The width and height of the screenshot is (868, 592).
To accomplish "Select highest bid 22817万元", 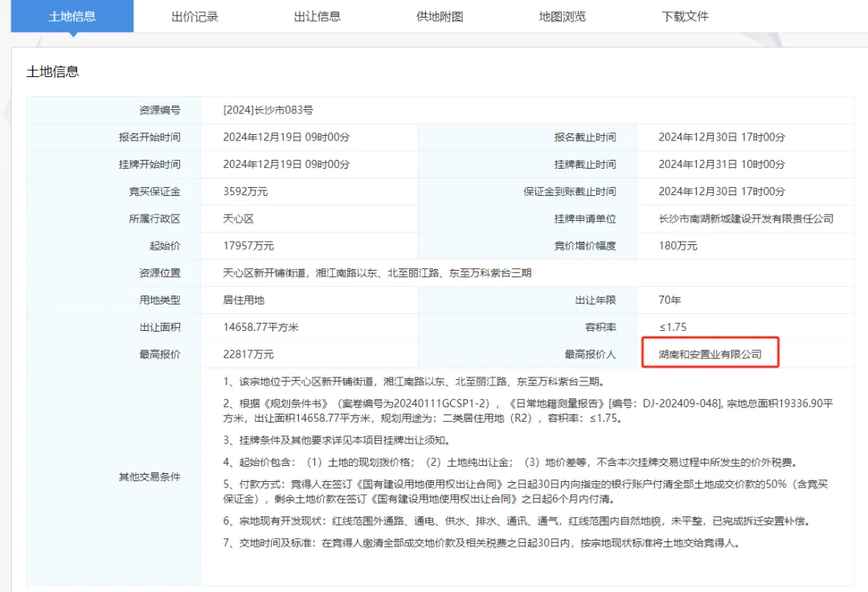I will click(x=248, y=354).
